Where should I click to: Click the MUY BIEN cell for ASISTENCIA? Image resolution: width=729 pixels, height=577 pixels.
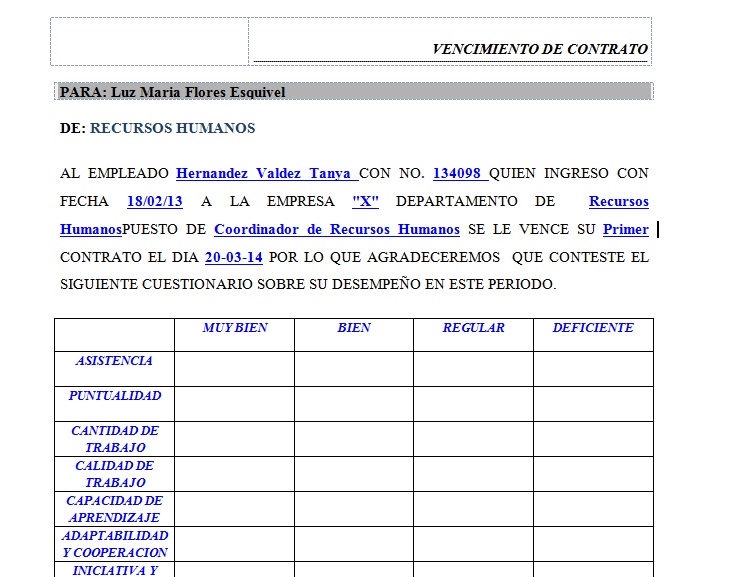point(234,369)
